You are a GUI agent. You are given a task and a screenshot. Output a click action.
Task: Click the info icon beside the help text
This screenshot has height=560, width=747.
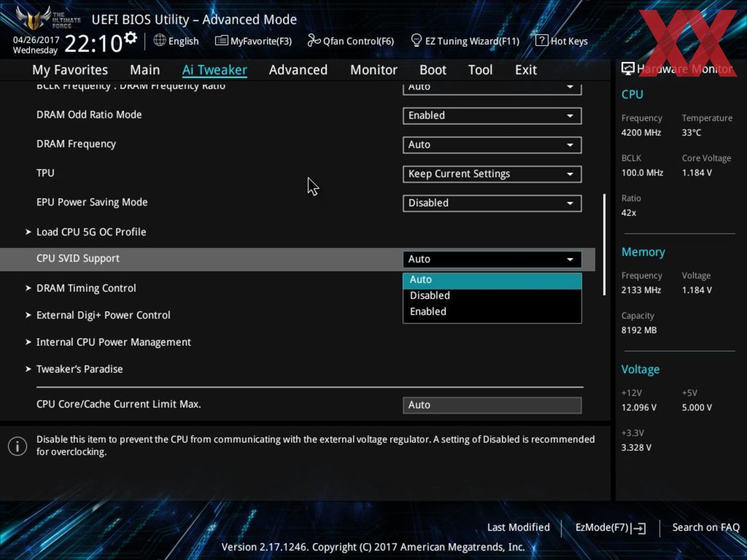pyautogui.click(x=18, y=446)
